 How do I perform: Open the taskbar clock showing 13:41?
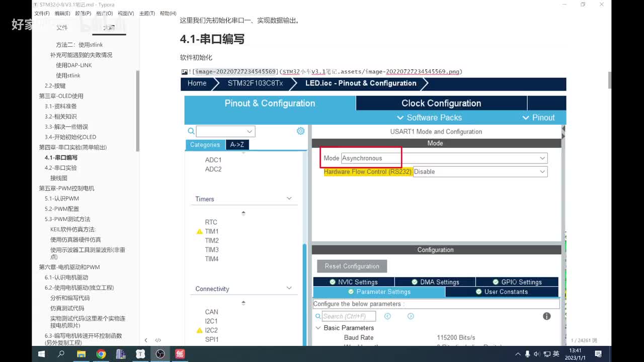coord(575,354)
